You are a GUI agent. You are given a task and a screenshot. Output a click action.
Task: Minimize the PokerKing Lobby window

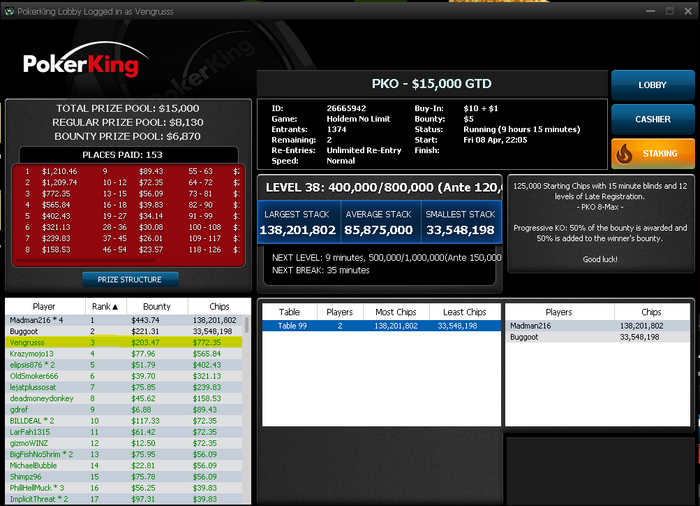651,11
